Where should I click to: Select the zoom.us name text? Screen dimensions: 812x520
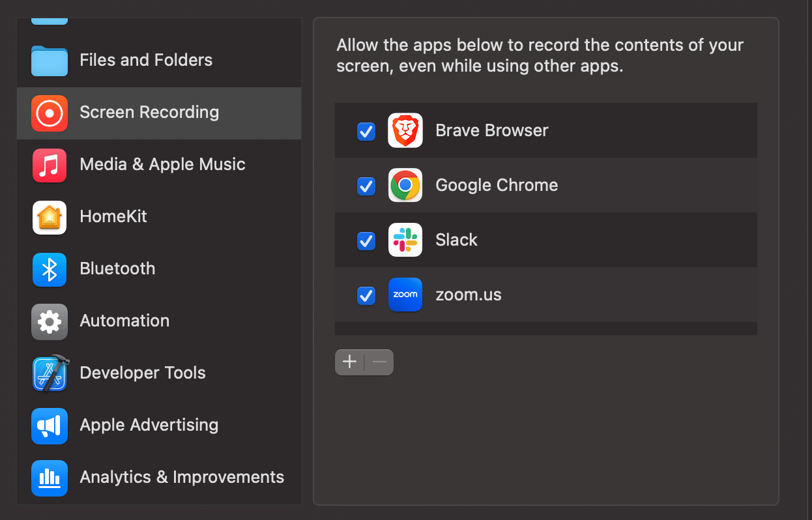click(x=469, y=295)
